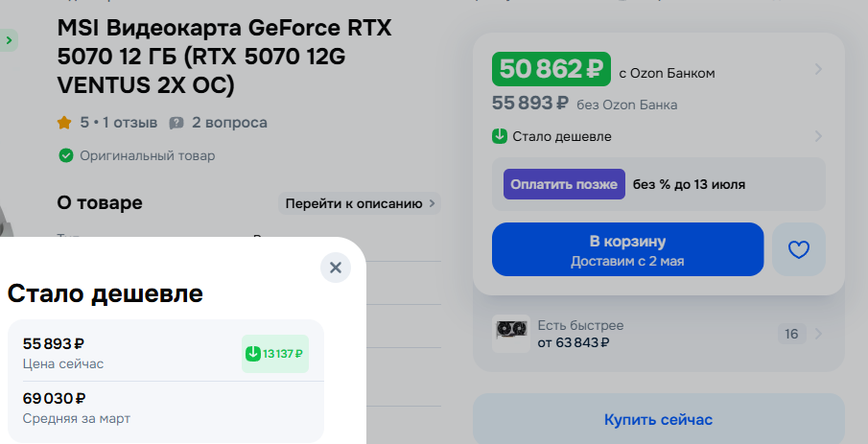Image resolution: width=868 pixels, height=444 pixels.
Task: Click '69 030 ₽' average March price
Action: (55, 398)
